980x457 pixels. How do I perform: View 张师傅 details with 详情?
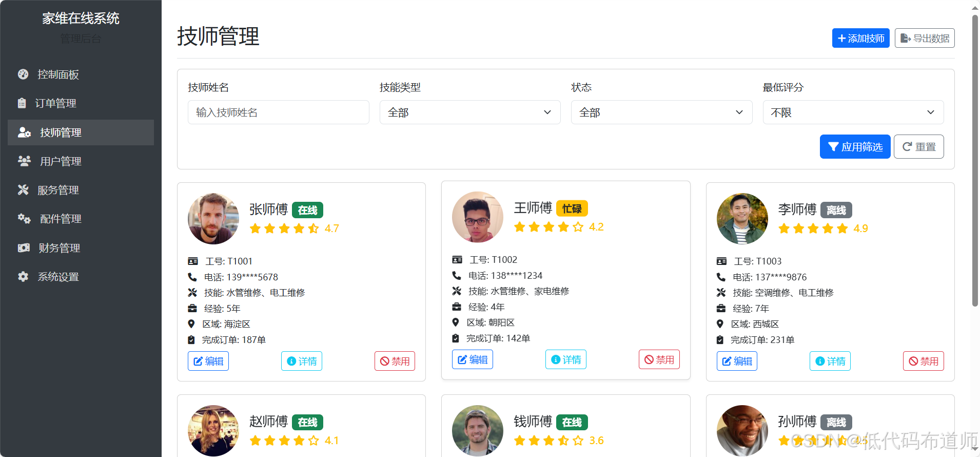point(302,361)
